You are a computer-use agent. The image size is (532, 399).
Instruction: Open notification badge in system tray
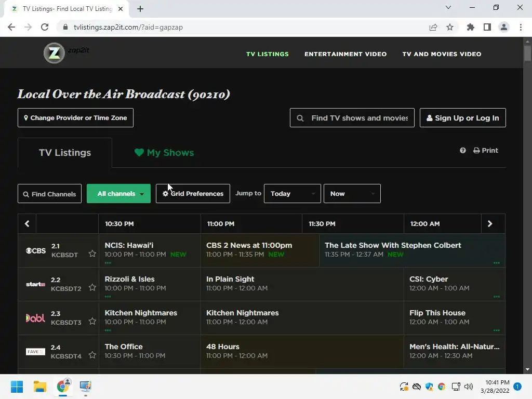coord(517,387)
